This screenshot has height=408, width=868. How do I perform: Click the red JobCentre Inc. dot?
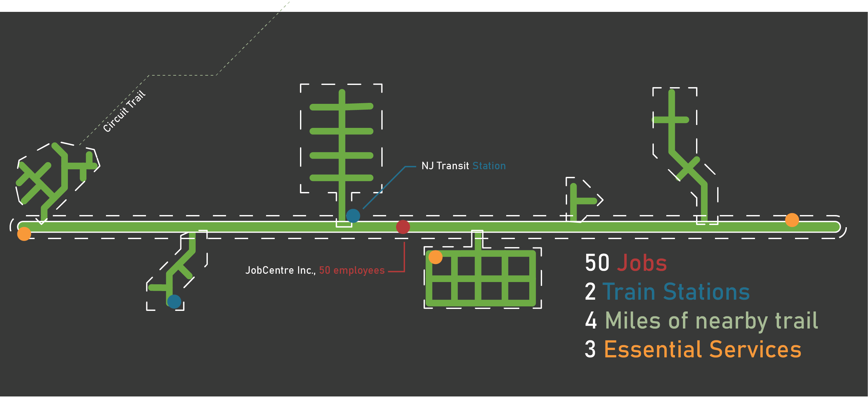pyautogui.click(x=403, y=227)
